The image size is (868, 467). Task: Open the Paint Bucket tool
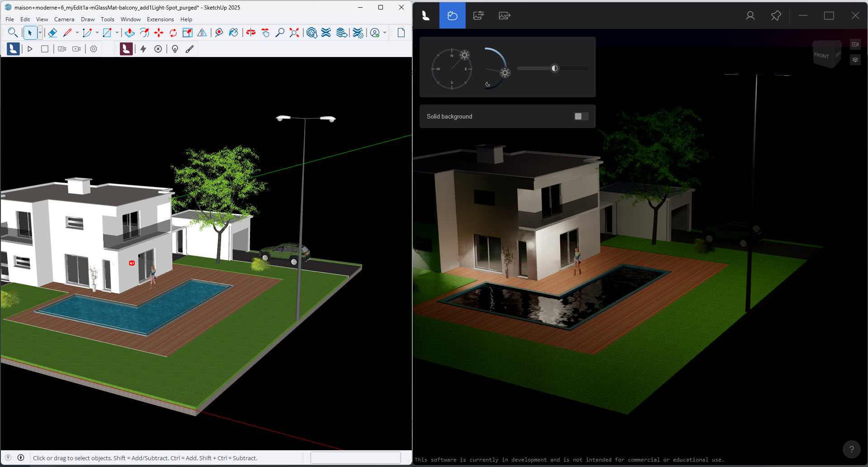[233, 33]
